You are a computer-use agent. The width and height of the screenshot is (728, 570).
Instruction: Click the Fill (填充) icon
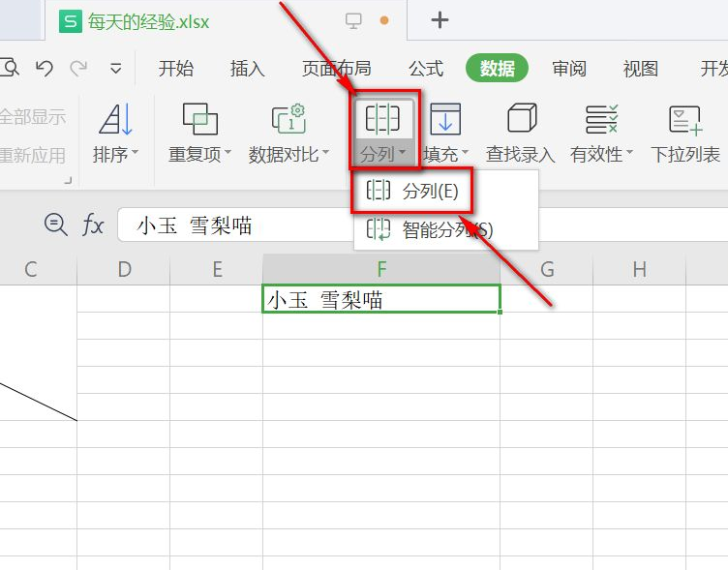click(445, 120)
